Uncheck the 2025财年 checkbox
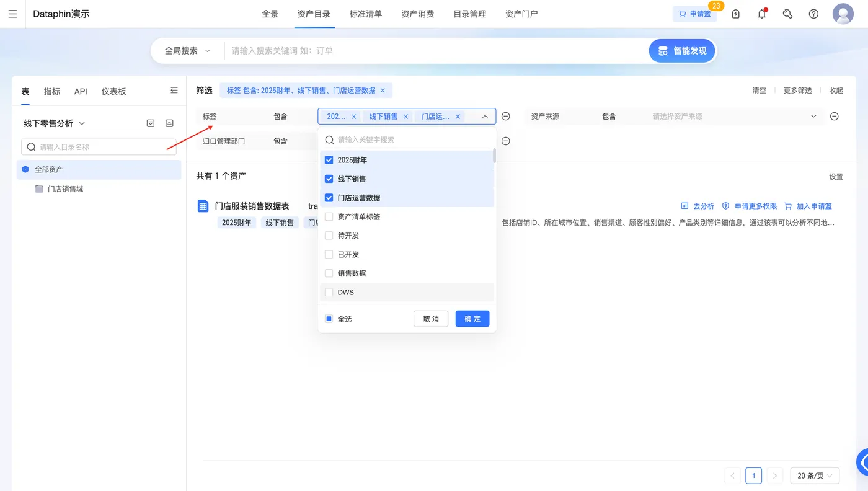The height and width of the screenshot is (491, 868). click(329, 160)
